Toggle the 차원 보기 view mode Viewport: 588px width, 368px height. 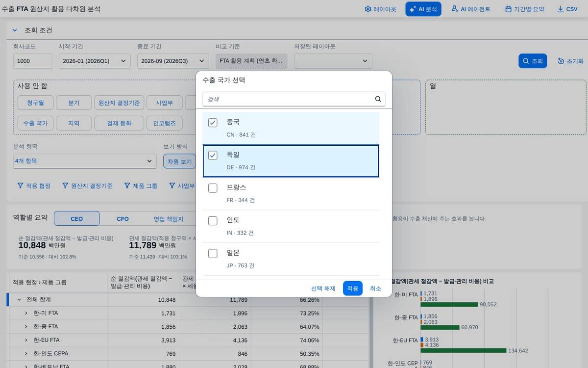pyautogui.click(x=179, y=161)
